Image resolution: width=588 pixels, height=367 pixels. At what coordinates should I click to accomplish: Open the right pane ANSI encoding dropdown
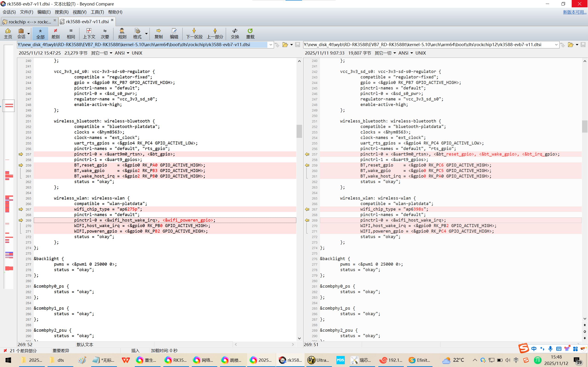(x=412, y=53)
